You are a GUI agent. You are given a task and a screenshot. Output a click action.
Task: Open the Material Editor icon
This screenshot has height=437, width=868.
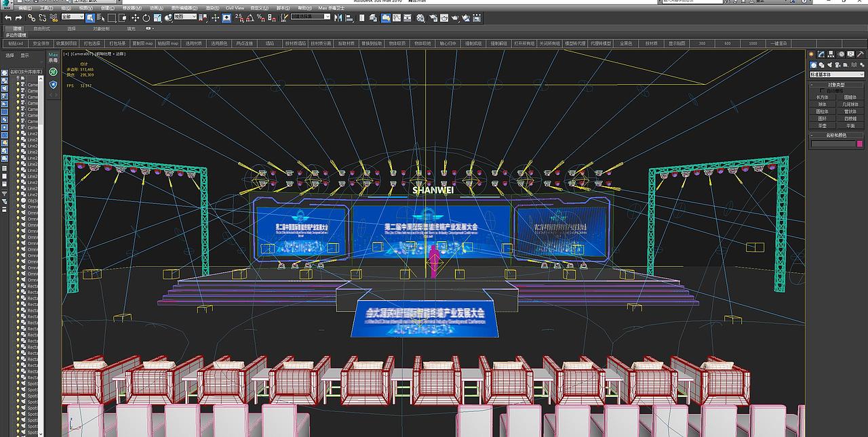pos(420,18)
